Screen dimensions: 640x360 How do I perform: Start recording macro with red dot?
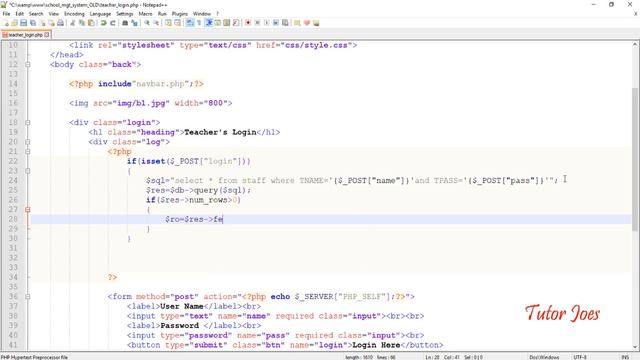click(x=248, y=23)
